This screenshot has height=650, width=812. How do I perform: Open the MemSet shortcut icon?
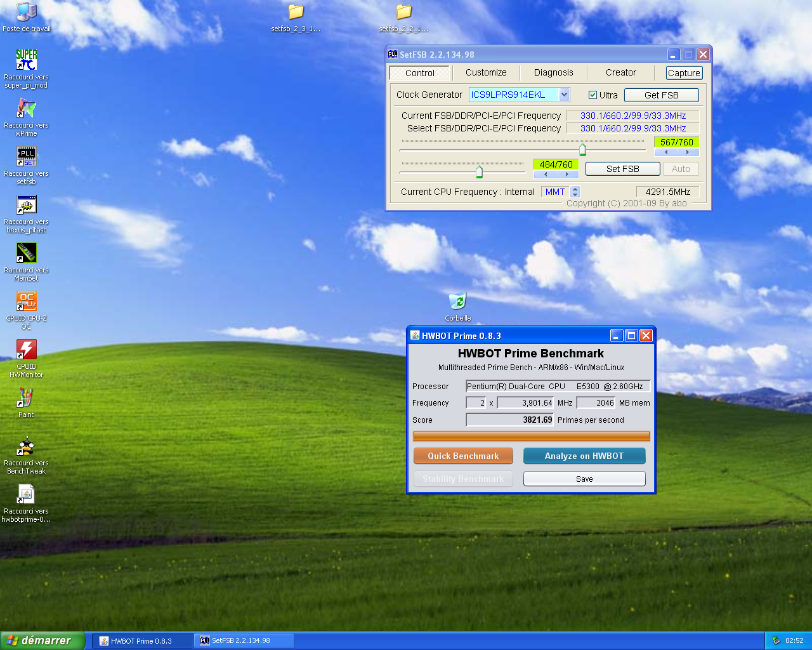pos(26,253)
